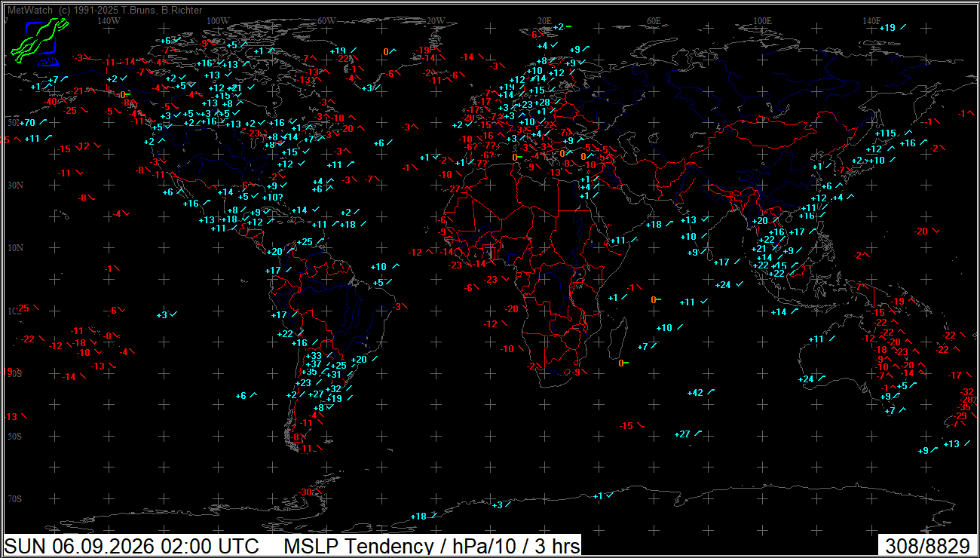
Task: Select the +37 value over Argentina
Action: pos(313,364)
